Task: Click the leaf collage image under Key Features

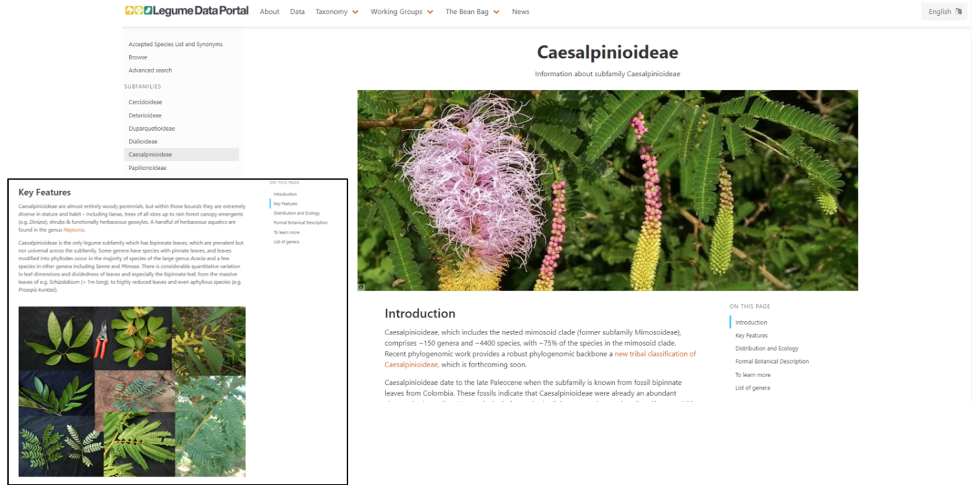Action: tap(132, 391)
